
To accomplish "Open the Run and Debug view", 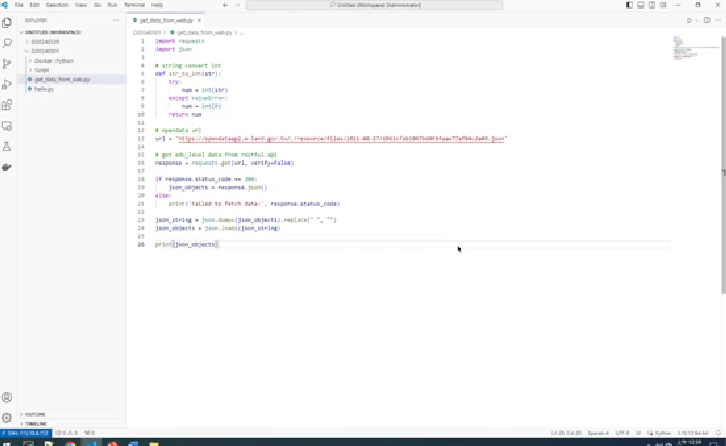I will [7, 84].
